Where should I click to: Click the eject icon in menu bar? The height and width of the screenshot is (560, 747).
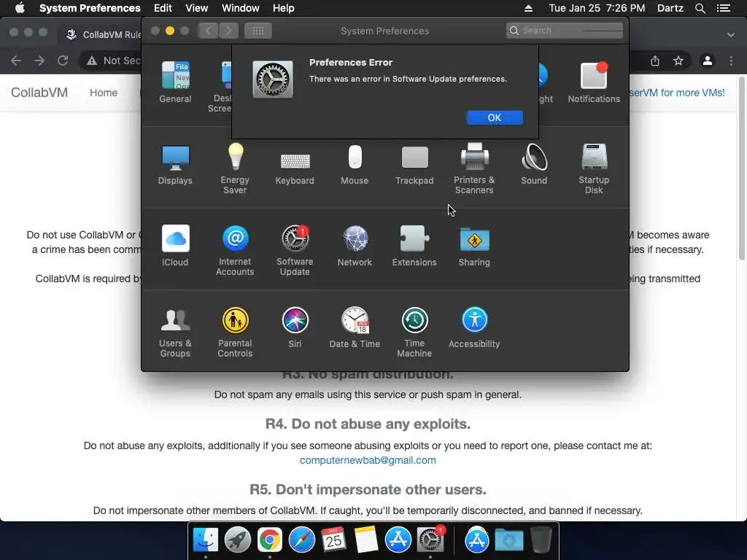pyautogui.click(x=528, y=8)
